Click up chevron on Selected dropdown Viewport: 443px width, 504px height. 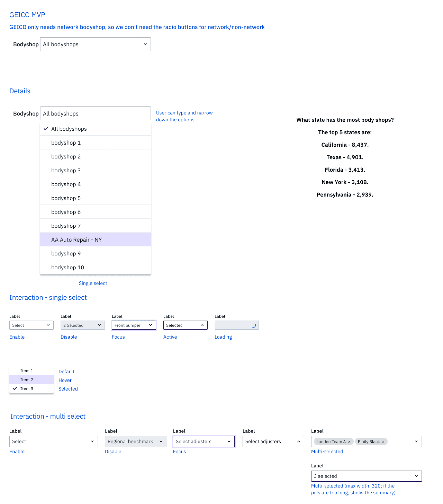(x=202, y=325)
